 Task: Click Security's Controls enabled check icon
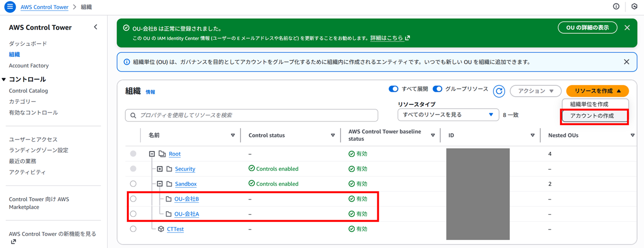[252, 168]
